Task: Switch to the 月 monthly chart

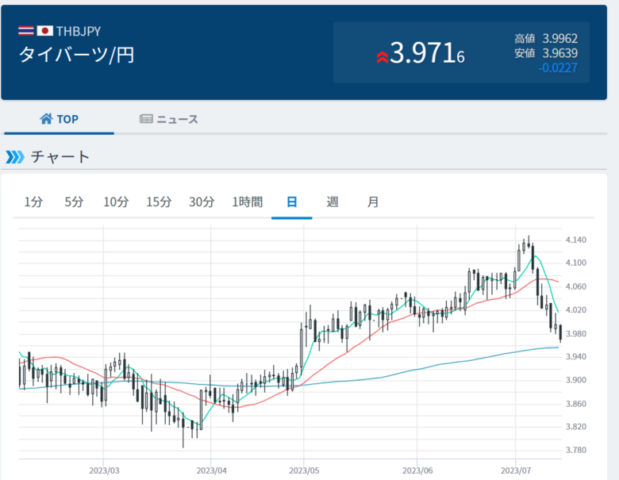Action: pos(373,202)
